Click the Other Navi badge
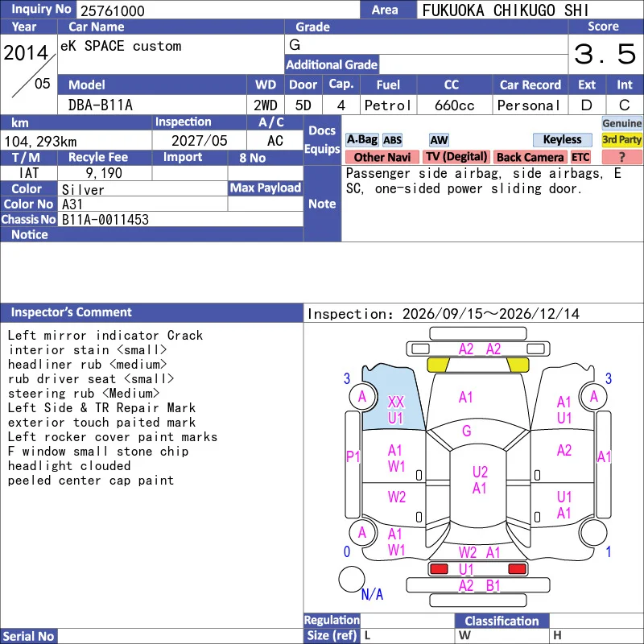 point(382,157)
